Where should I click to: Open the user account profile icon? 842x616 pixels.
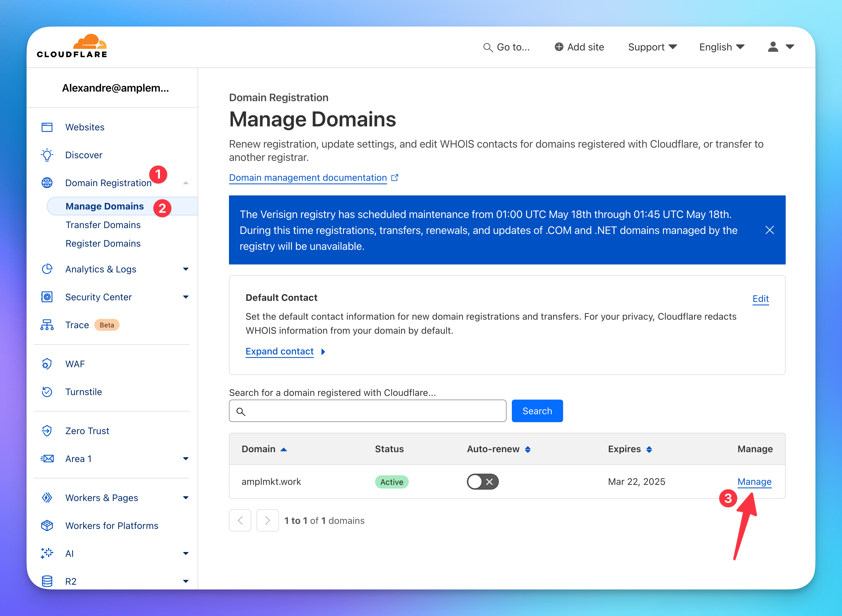pyautogui.click(x=773, y=47)
